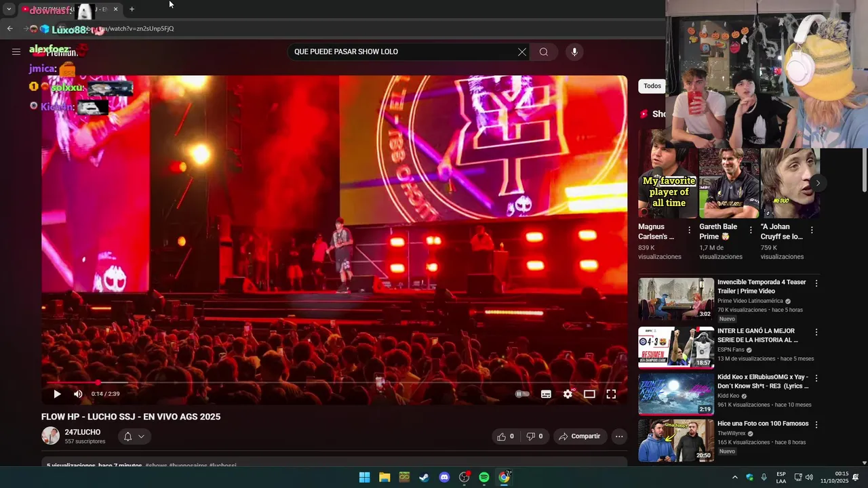Open options for INTER LE GANÓ video
Screen dimensions: 868x488
[x=816, y=332]
